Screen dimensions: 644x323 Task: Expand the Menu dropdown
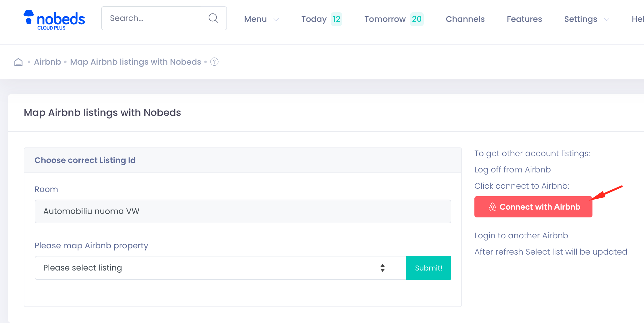pyautogui.click(x=261, y=19)
